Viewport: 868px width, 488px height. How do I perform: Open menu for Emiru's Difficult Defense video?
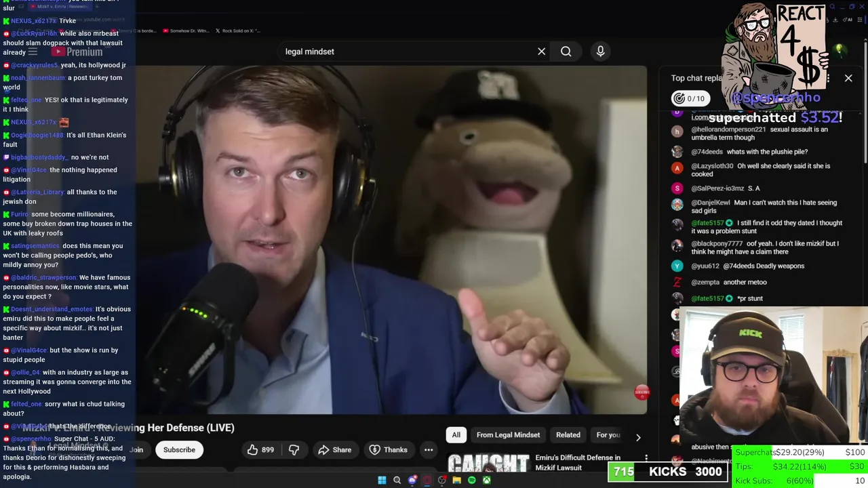646,460
